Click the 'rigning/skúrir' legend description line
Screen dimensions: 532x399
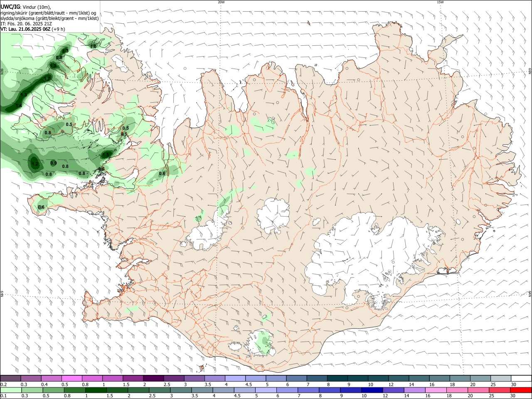48,13
